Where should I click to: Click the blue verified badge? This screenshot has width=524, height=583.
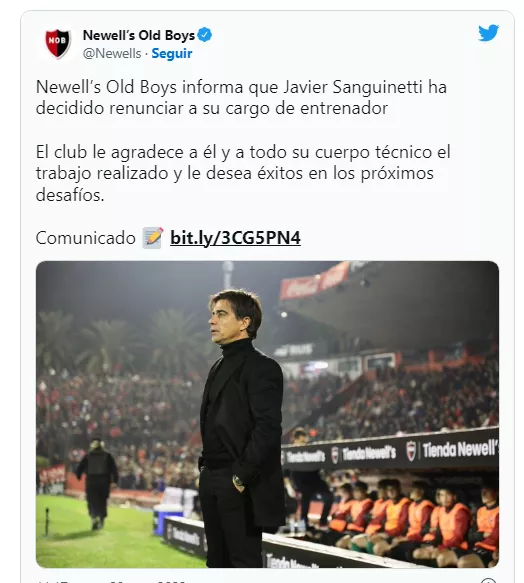coord(205,35)
